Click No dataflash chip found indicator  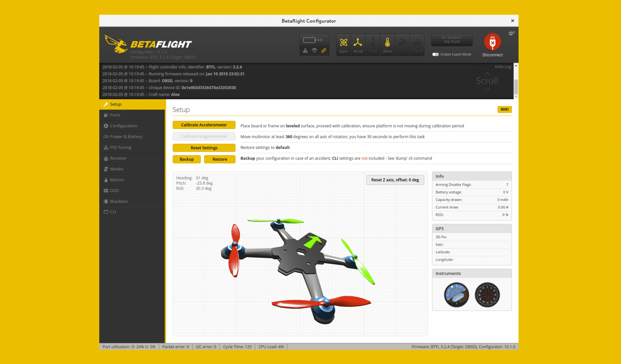[452, 40]
